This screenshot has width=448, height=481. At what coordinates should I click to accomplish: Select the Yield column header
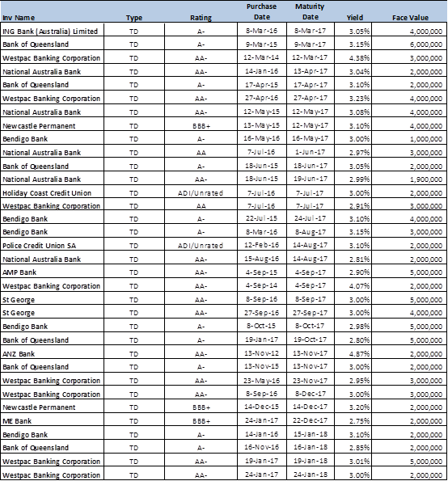[x=355, y=18]
